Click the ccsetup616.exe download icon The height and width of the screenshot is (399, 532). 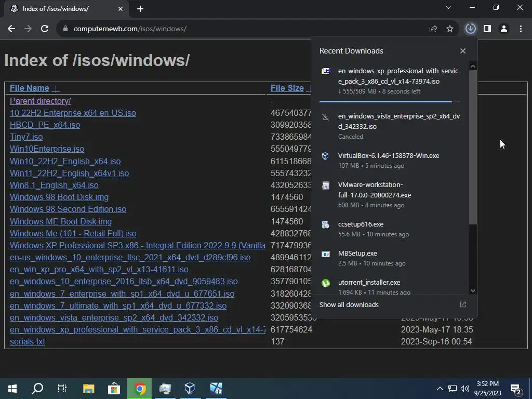pos(326,224)
